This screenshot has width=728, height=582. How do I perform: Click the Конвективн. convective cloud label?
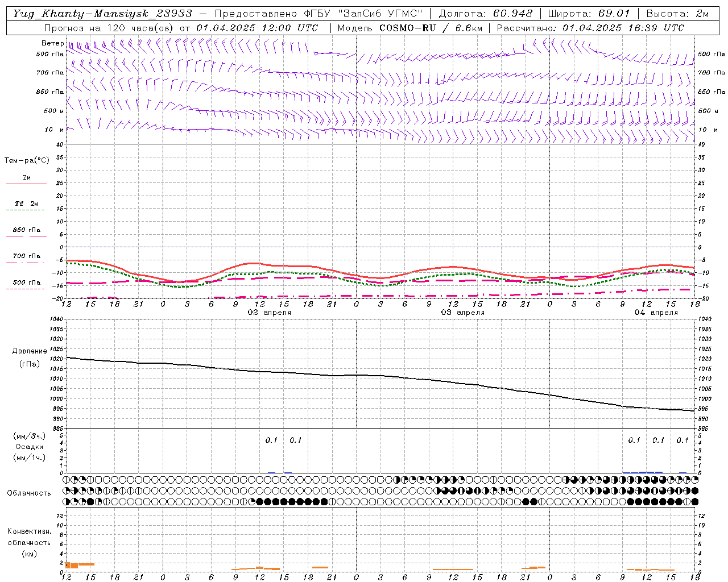(29, 531)
